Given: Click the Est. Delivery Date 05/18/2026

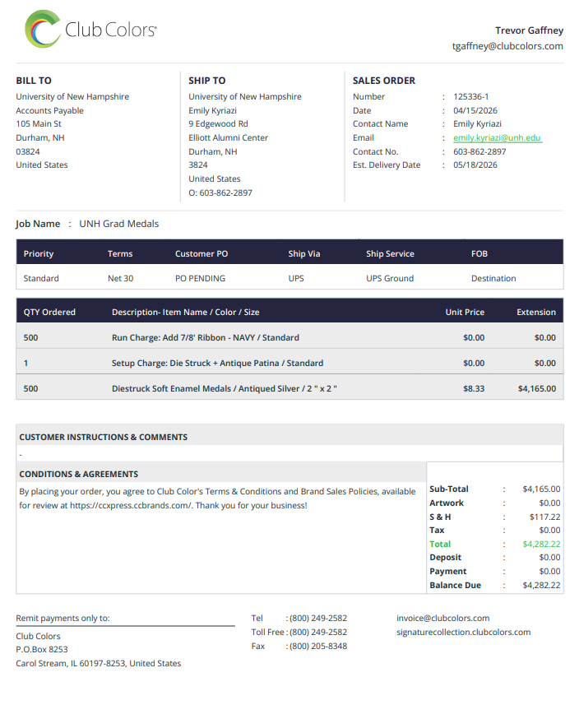Looking at the screenshot, I should click(475, 165).
